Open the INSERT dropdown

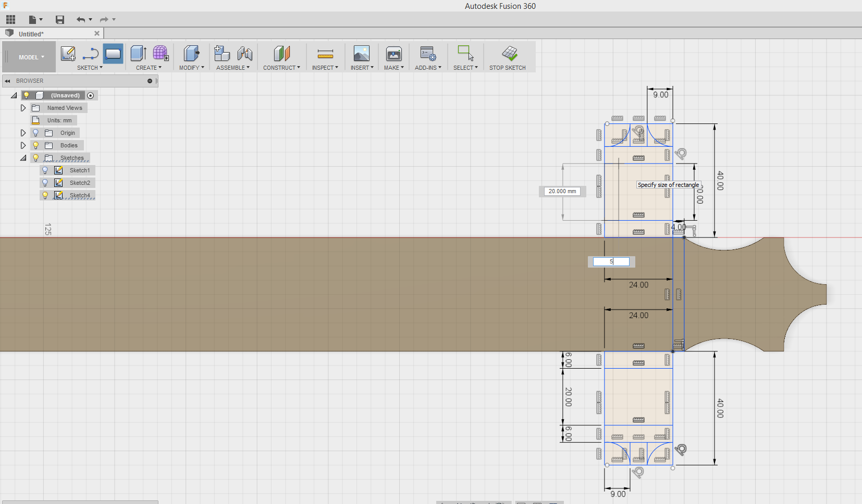click(x=362, y=68)
